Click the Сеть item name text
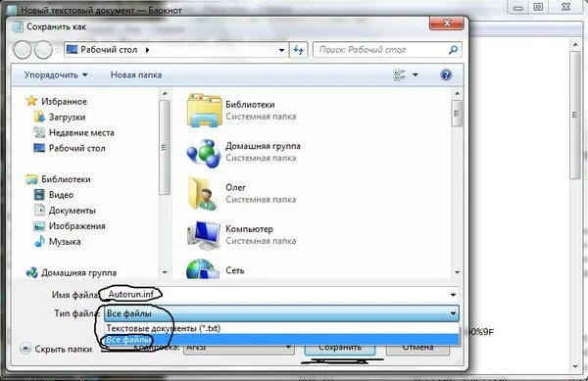Image resolution: width=588 pixels, height=381 pixels. pos(235,270)
